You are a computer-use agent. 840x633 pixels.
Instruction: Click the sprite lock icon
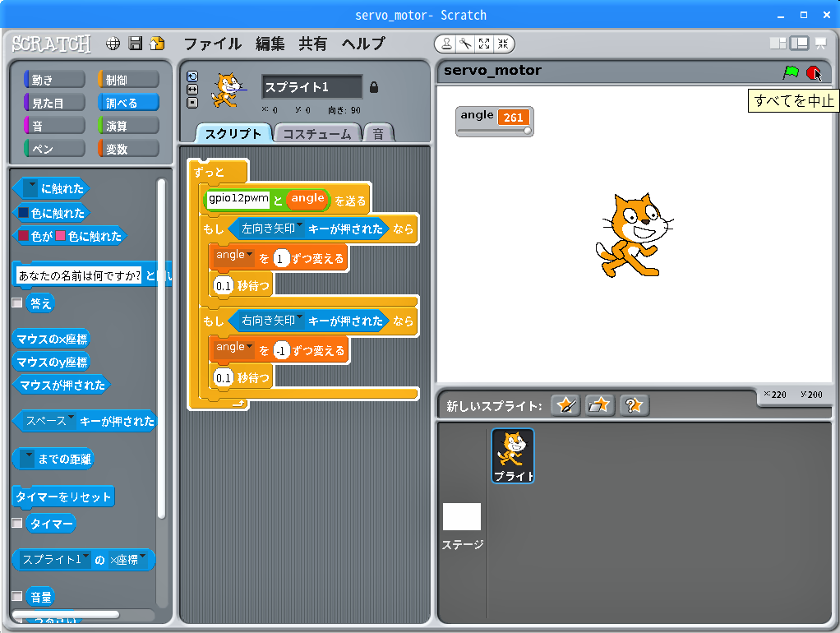(x=374, y=87)
